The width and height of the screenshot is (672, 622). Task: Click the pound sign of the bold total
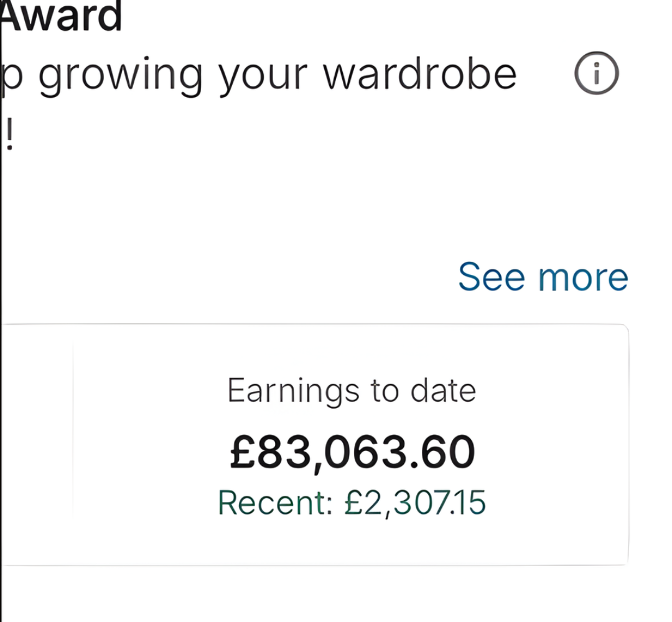click(243, 452)
